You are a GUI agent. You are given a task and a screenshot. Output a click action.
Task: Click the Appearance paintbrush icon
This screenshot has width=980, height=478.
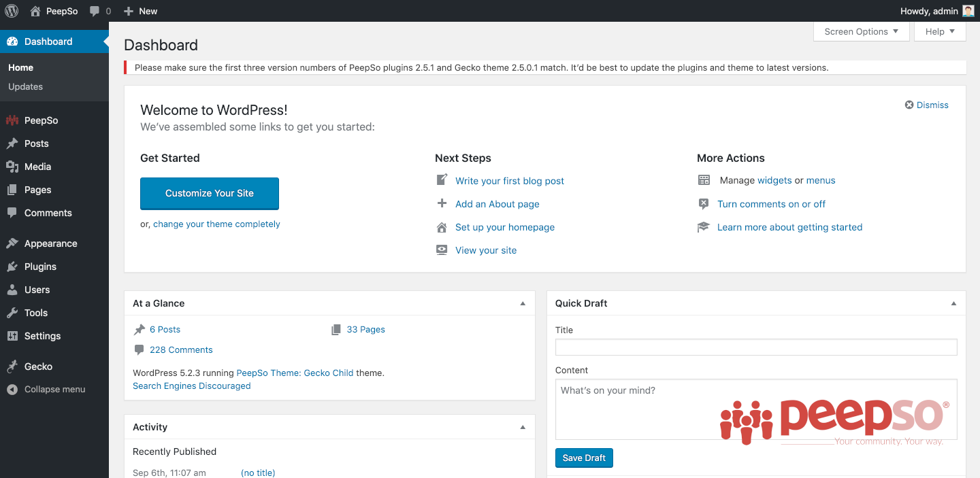pyautogui.click(x=12, y=243)
